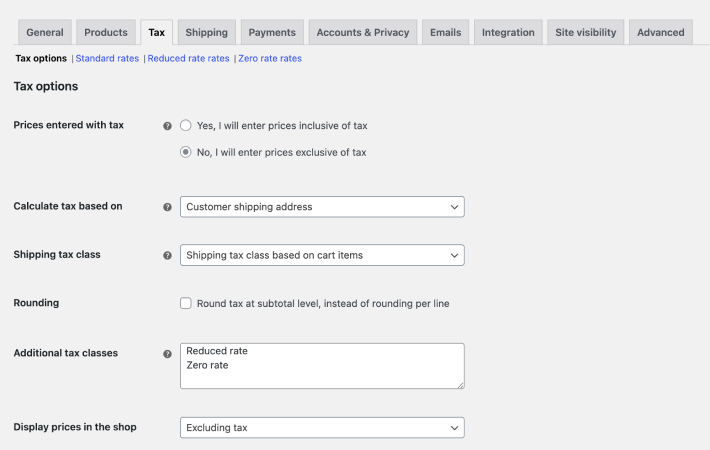Enable round tax at subtotal level checkbox
The width and height of the screenshot is (710, 450).
pos(186,303)
